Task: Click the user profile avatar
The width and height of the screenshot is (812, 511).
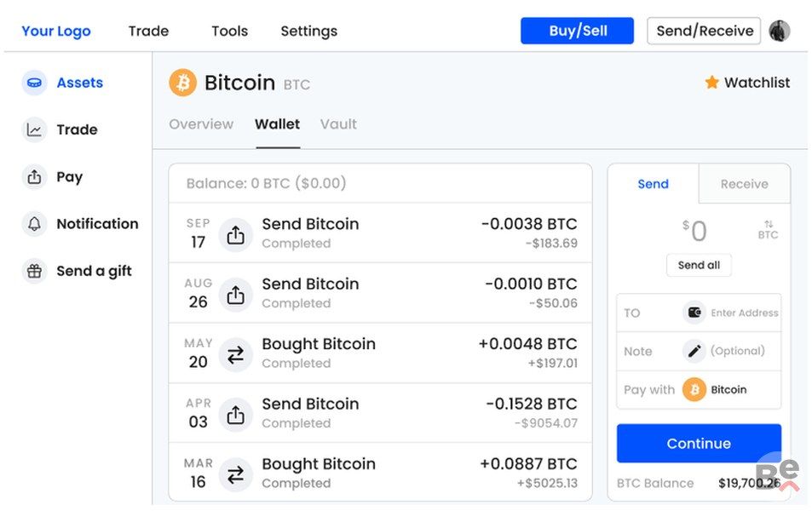Action: 779,31
